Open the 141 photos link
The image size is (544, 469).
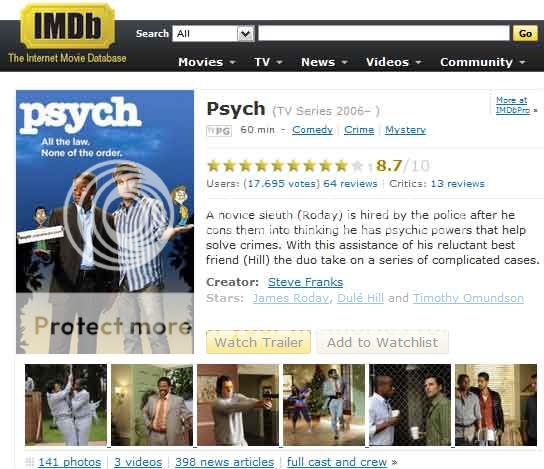click(x=69, y=462)
